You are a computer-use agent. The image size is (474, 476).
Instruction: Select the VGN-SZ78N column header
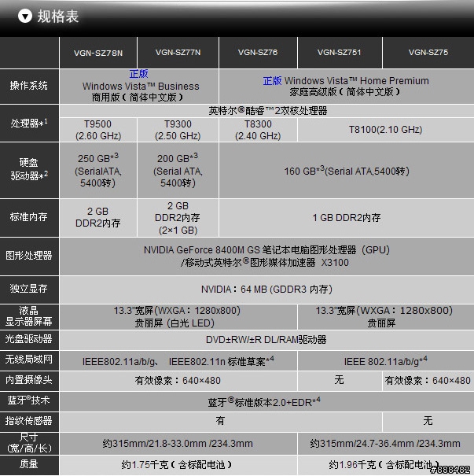pos(98,54)
